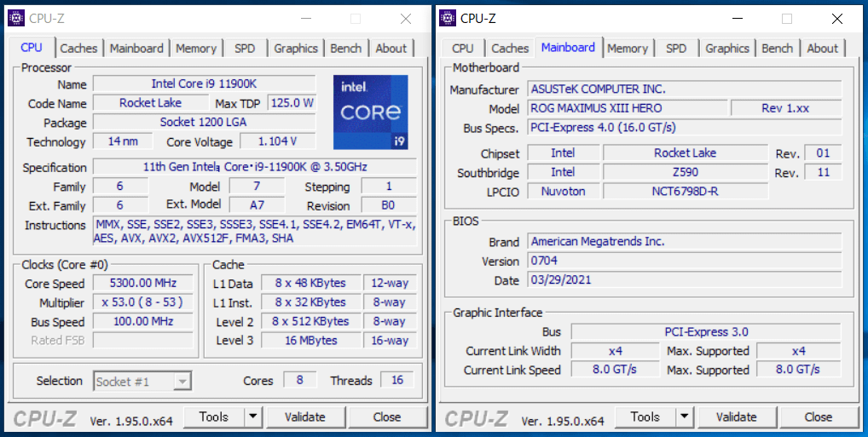This screenshot has height=437, width=868.
Task: Click Validate button in right window
Action: [736, 417]
